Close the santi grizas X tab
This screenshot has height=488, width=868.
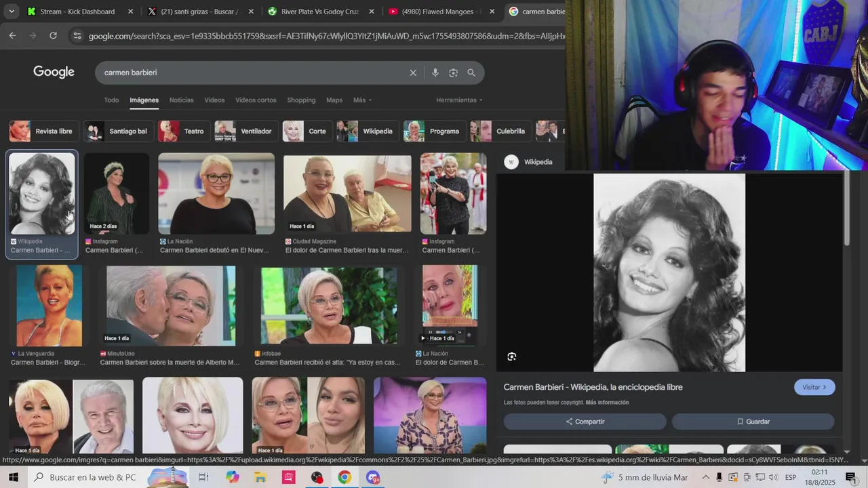click(251, 12)
